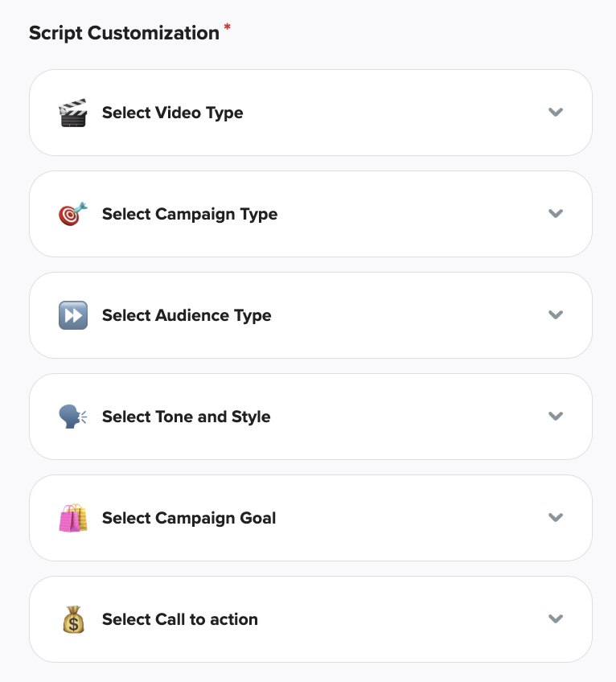616x682 pixels.
Task: Click the money bag icon
Action: click(72, 619)
